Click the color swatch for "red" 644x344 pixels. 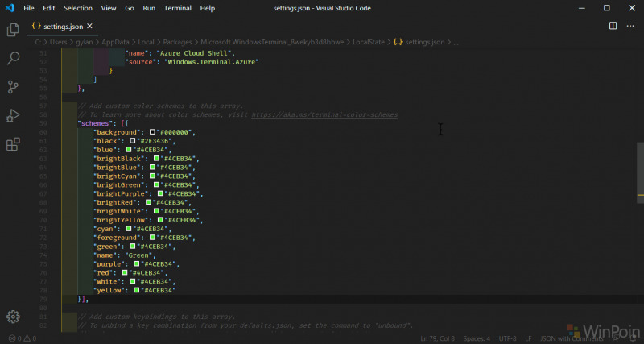click(x=125, y=272)
